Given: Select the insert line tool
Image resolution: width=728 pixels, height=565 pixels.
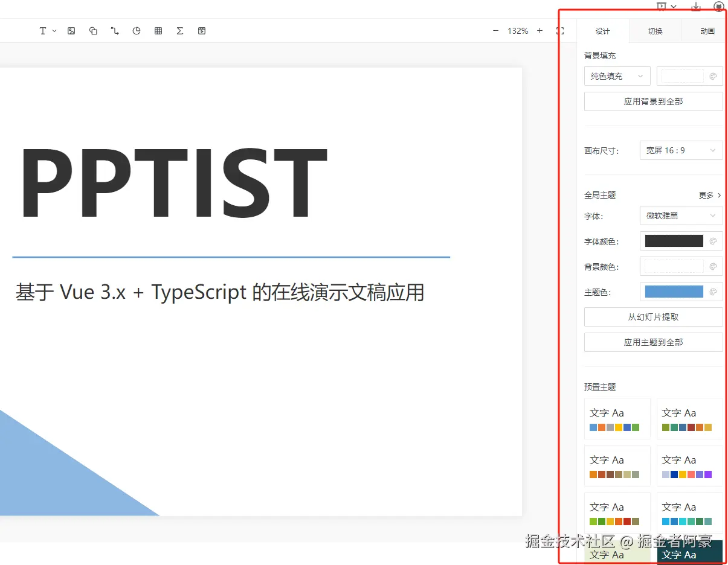Looking at the screenshot, I should click(115, 31).
